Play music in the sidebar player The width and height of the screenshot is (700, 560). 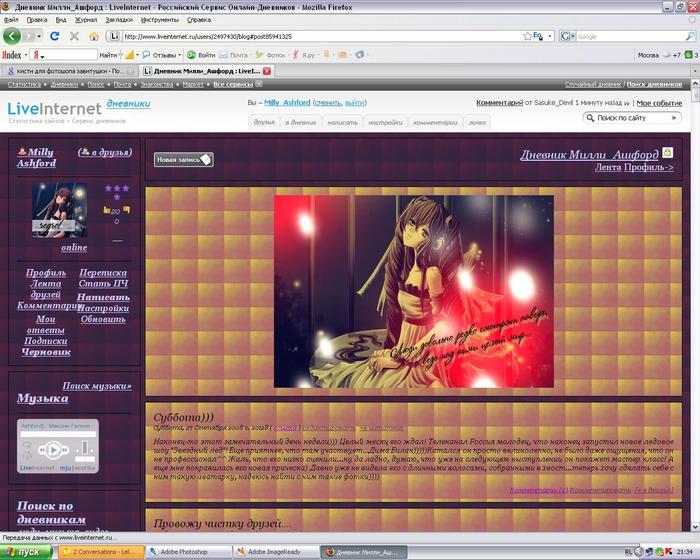53,450
